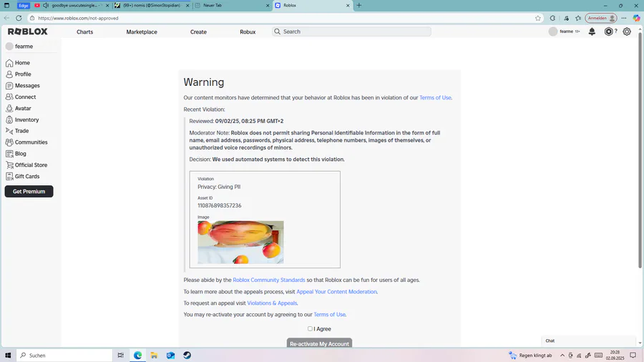Open Outlook from the taskbar

170,356
